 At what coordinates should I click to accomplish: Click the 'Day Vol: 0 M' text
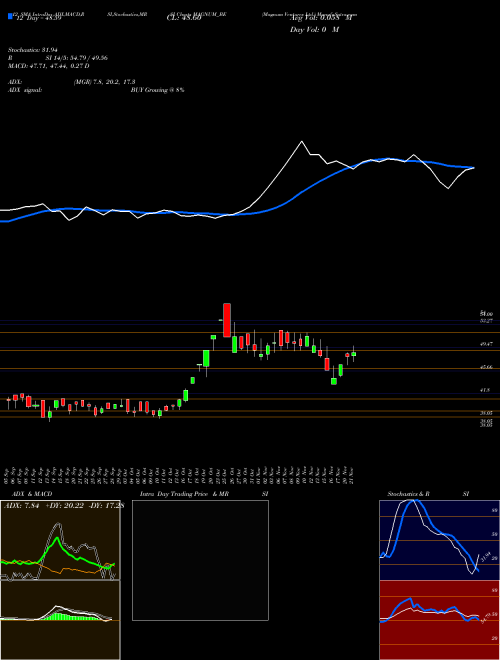(x=315, y=30)
